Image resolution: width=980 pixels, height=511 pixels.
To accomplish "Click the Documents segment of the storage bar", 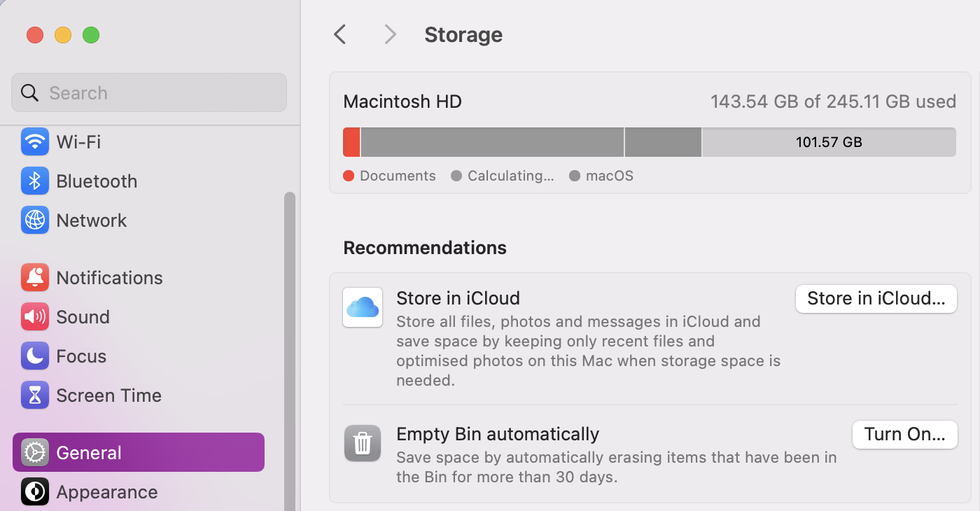I will click(x=351, y=141).
